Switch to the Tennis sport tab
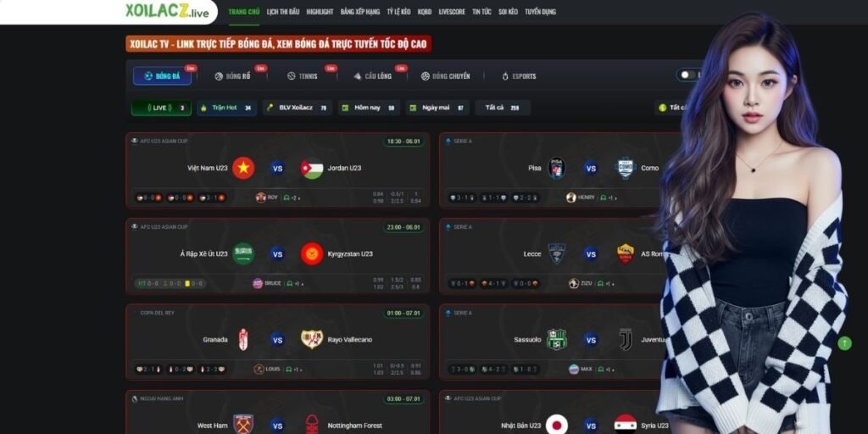Screen dimensions: 868x434 tap(303, 75)
